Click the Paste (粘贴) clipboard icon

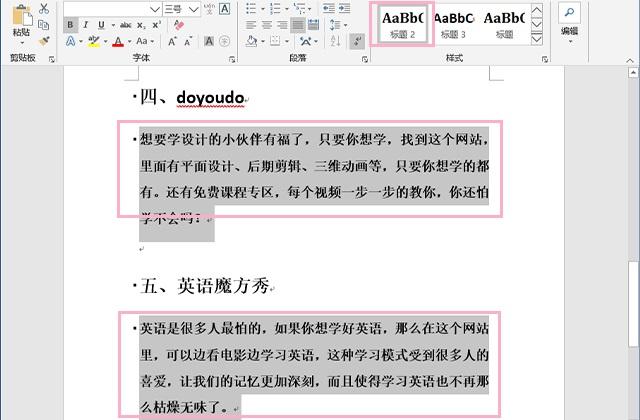(22, 16)
